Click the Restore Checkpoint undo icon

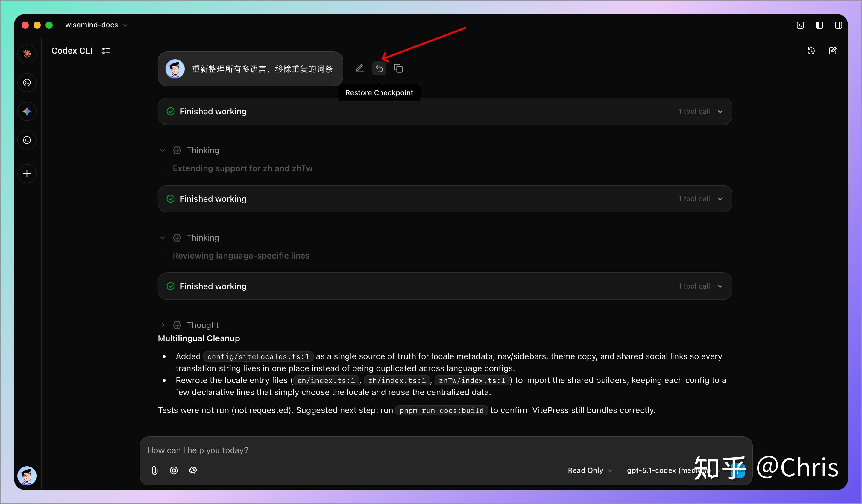379,69
